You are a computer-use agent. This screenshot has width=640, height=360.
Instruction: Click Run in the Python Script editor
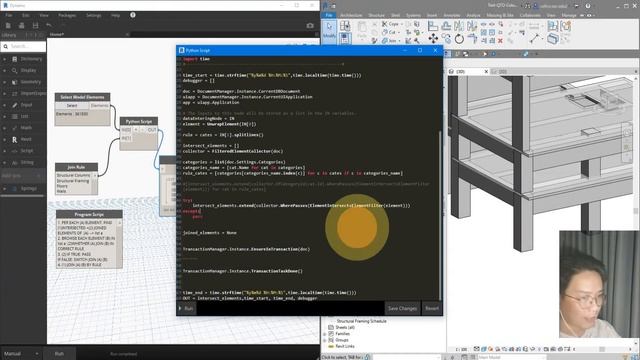pos(187,309)
